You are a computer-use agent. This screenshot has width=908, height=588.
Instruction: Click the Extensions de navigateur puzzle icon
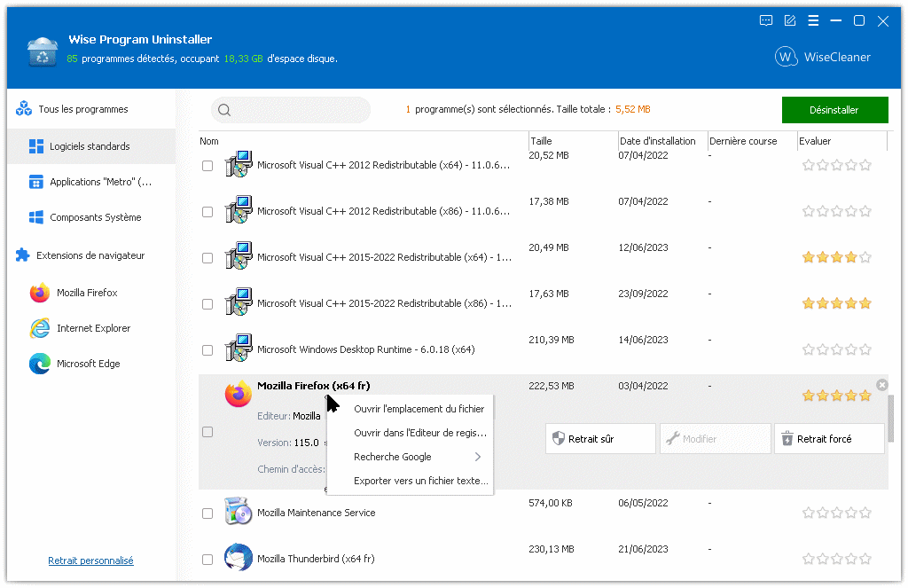point(22,255)
